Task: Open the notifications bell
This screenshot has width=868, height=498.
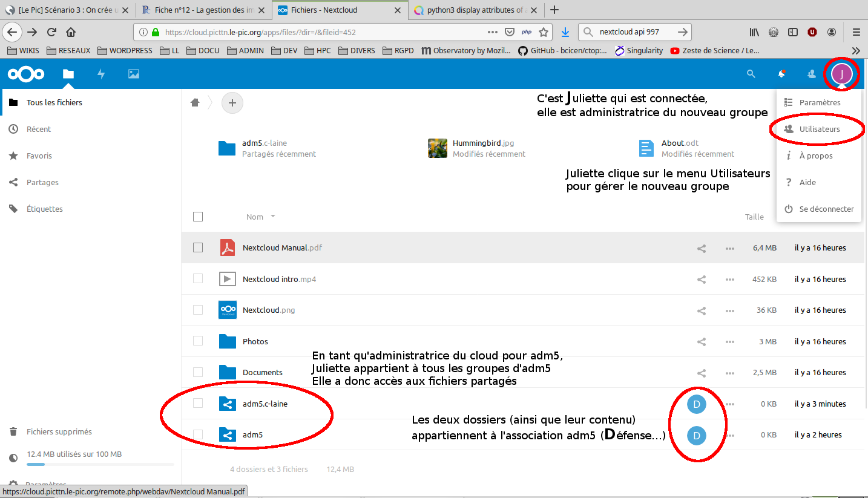Action: (781, 74)
